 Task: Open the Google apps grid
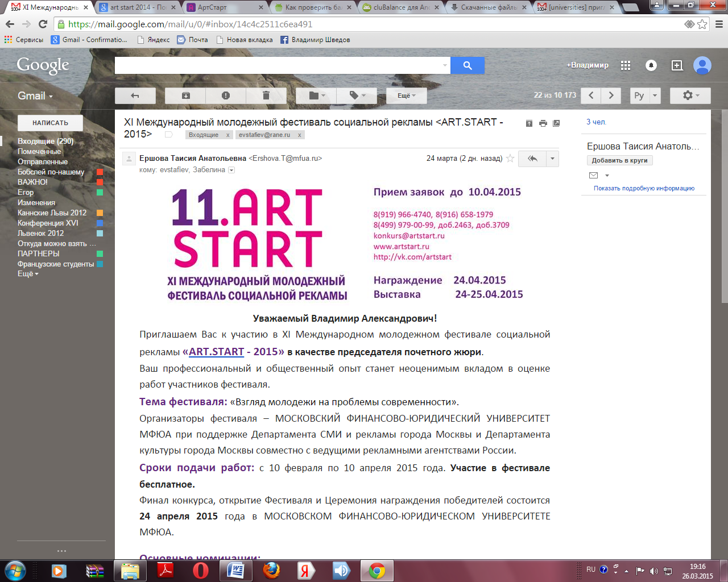[x=626, y=65]
